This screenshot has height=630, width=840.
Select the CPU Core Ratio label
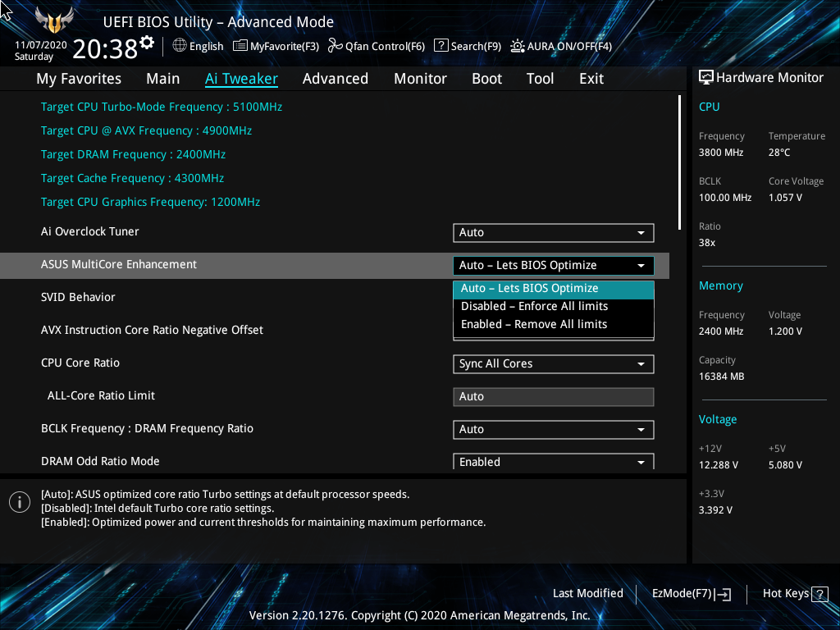(80, 363)
